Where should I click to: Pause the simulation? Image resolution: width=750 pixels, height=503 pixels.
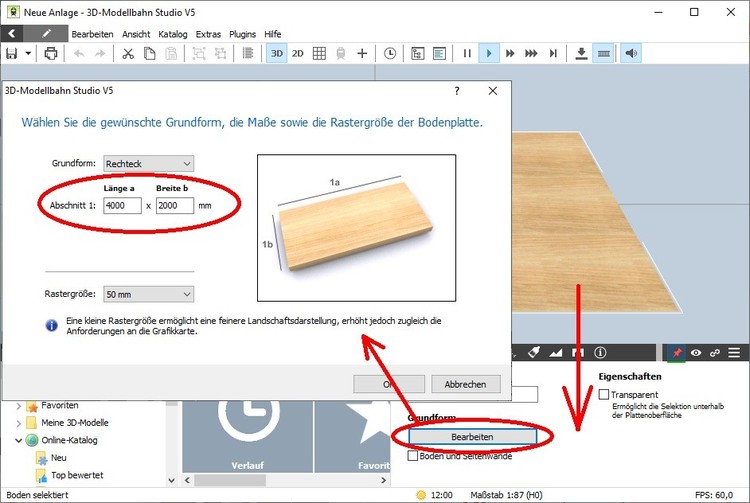point(467,54)
